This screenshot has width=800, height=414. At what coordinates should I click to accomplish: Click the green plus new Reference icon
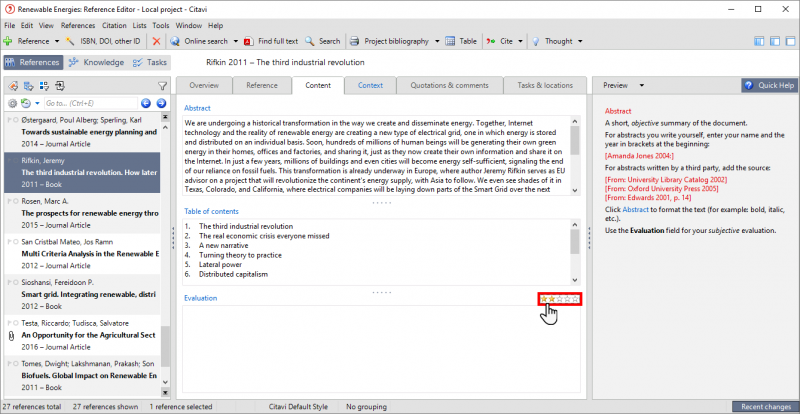point(8,41)
